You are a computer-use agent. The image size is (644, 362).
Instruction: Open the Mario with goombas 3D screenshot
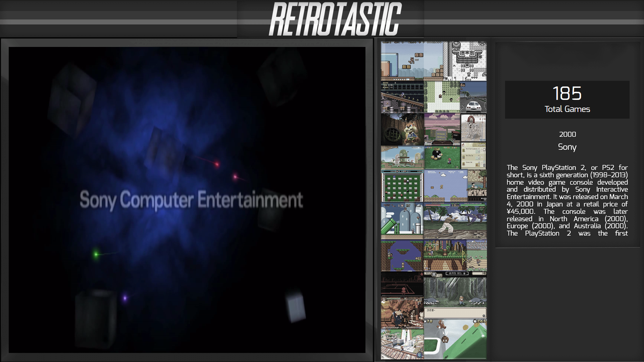tap(455, 339)
